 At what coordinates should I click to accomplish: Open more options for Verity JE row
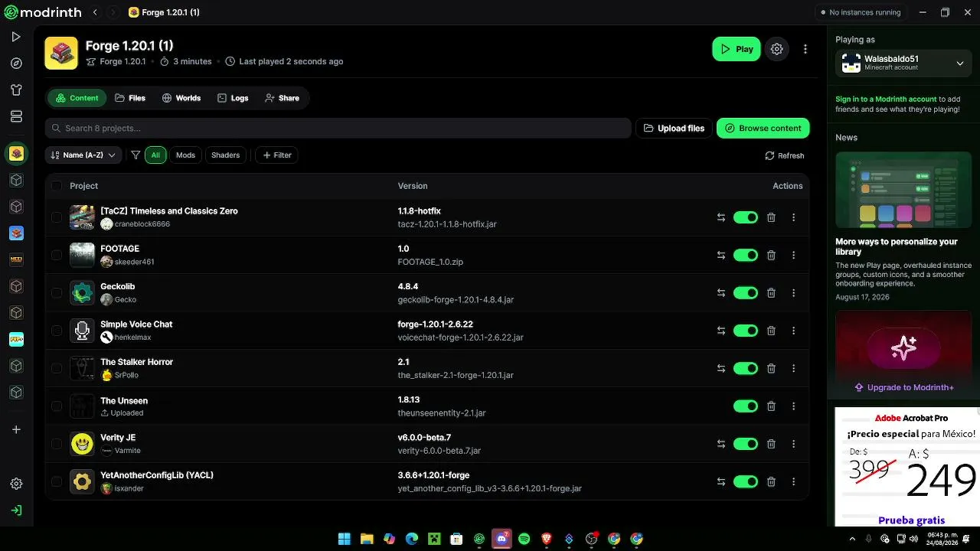(793, 444)
